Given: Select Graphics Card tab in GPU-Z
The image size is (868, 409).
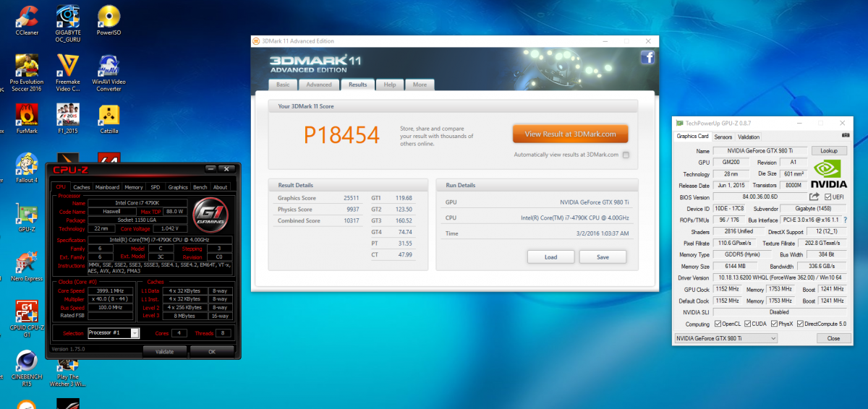Looking at the screenshot, I should pos(692,136).
